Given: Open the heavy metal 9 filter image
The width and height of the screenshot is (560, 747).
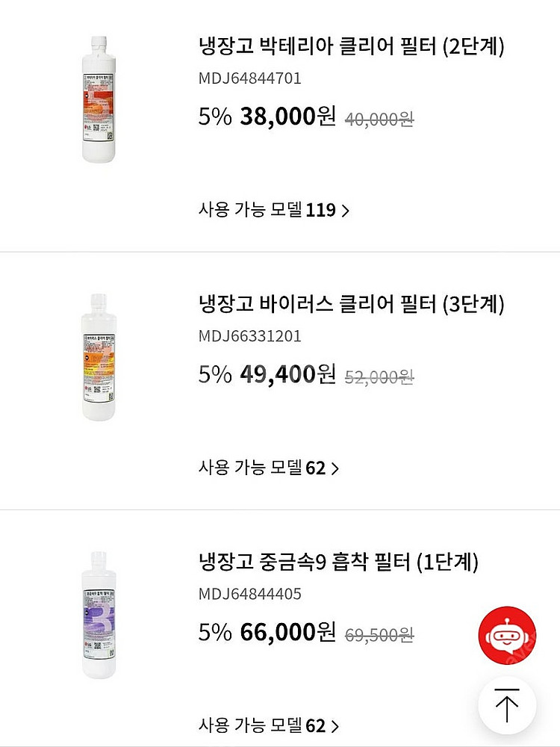Looking at the screenshot, I should tap(98, 615).
